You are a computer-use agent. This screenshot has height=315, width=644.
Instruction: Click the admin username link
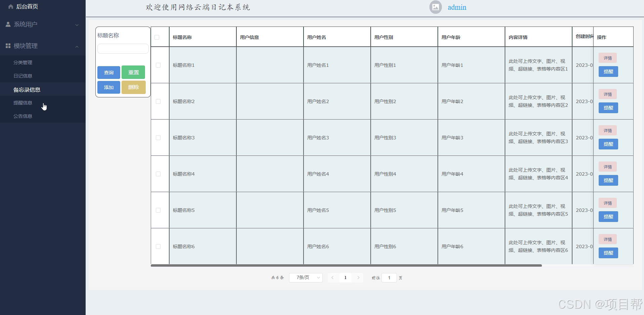click(x=457, y=7)
